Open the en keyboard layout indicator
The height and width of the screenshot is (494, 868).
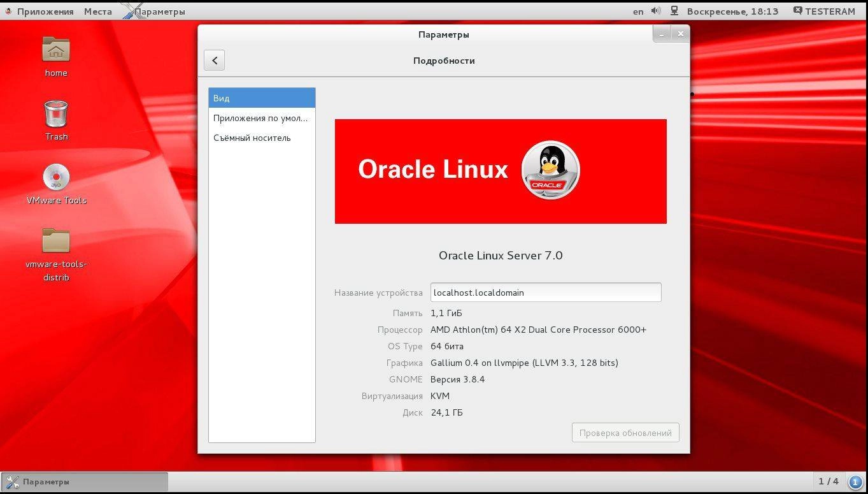click(x=638, y=11)
